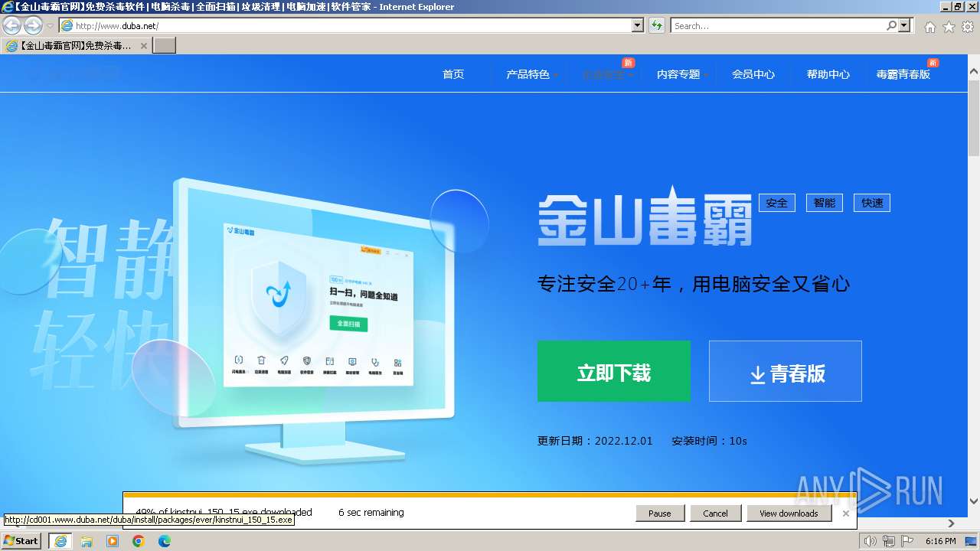Open the Tools gear icon

pyautogui.click(x=968, y=27)
